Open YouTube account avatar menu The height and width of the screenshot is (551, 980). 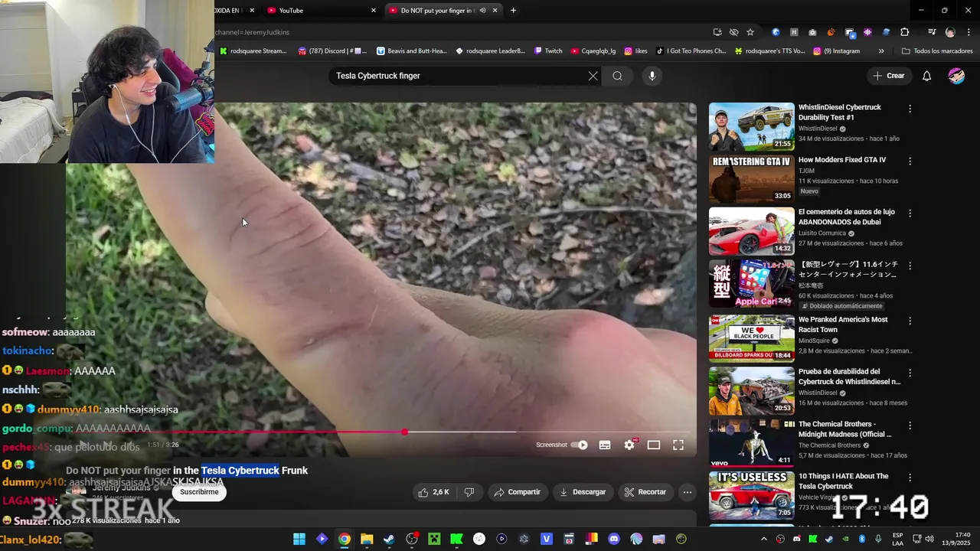coord(956,76)
